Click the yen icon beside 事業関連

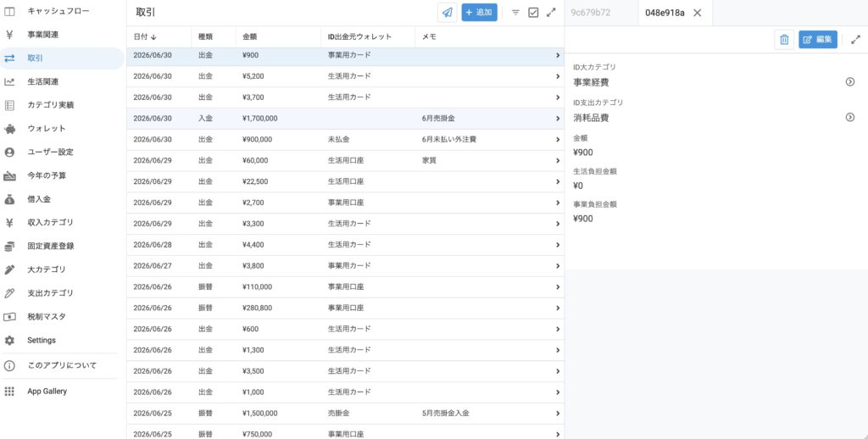9,35
